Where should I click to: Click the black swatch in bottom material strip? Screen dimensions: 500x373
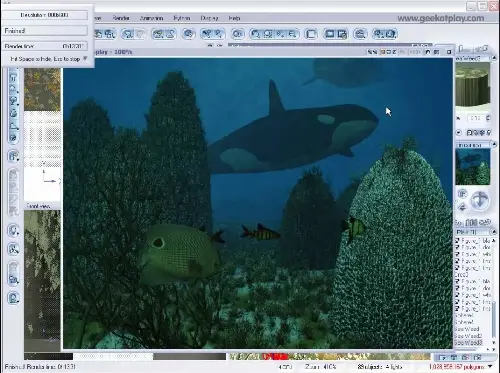(x=48, y=357)
